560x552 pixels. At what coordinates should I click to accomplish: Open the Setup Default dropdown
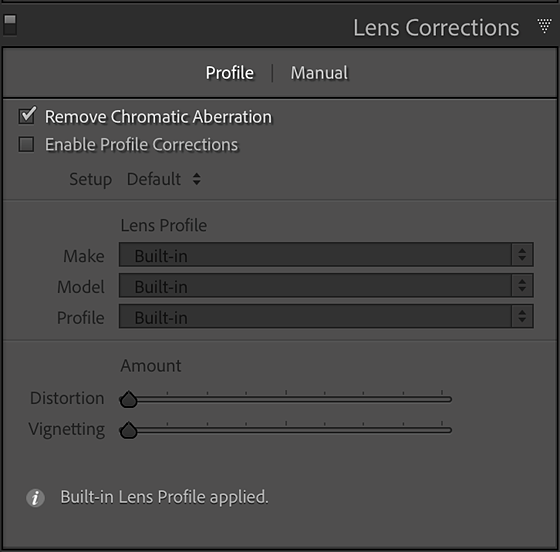164,179
